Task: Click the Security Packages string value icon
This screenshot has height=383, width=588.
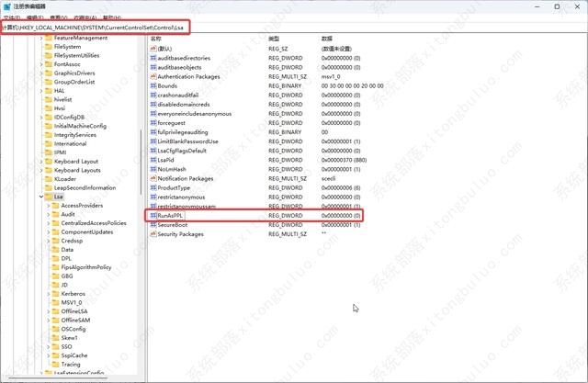Action: click(x=153, y=234)
